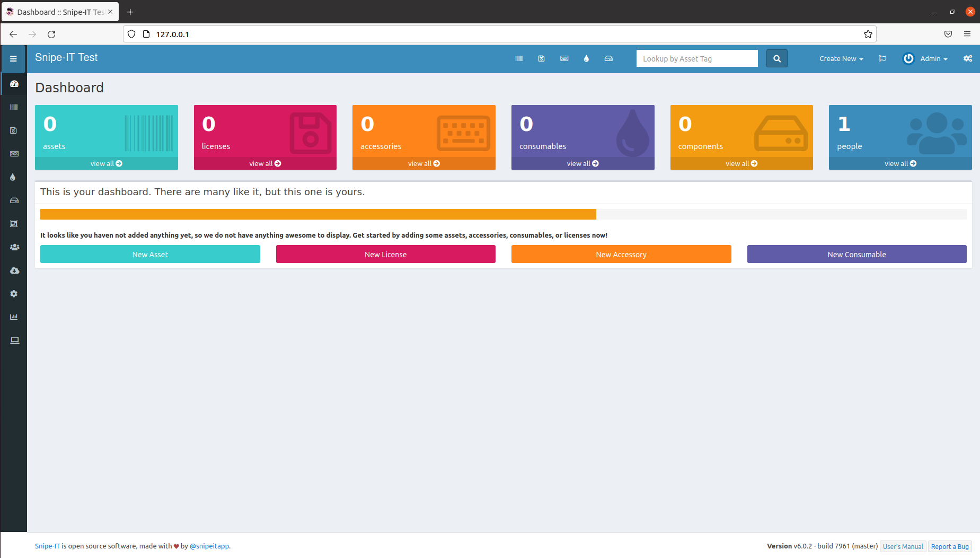Open the alerts flag icon

pyautogui.click(x=882, y=59)
